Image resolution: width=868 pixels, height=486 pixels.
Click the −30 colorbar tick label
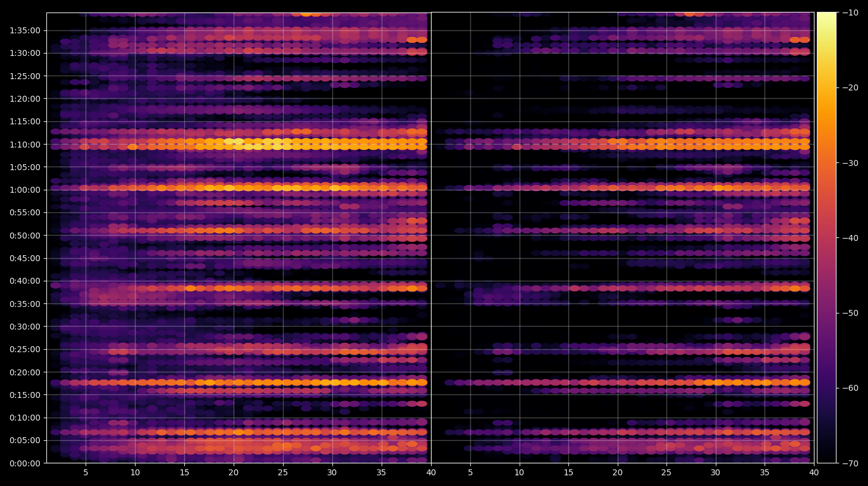coord(850,163)
